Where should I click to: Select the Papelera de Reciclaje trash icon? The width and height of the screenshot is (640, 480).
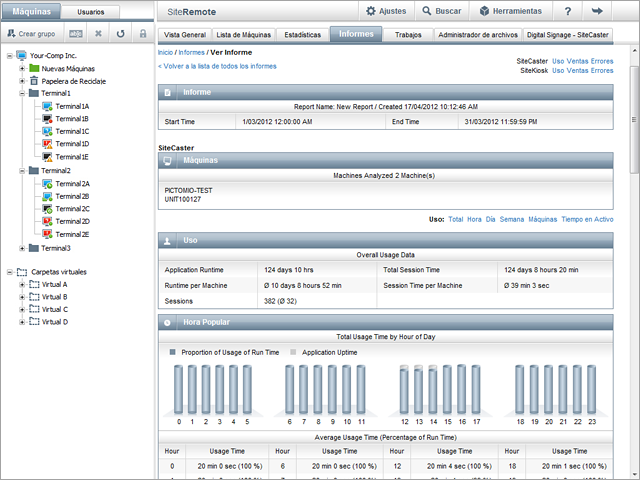tap(34, 80)
